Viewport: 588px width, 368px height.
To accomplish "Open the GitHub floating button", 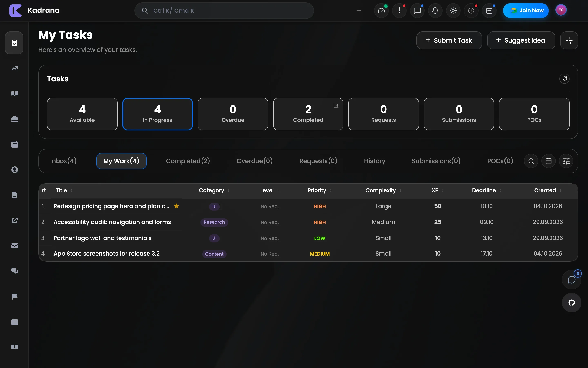I will pos(571,303).
